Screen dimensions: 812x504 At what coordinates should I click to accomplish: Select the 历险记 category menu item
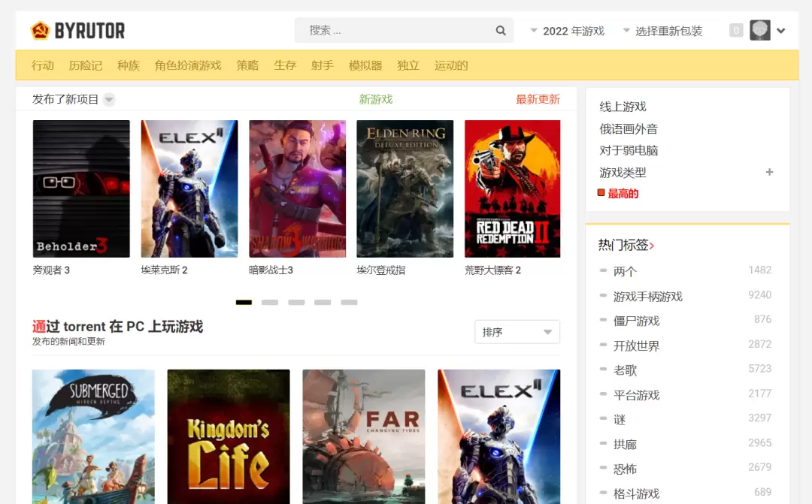tap(86, 65)
